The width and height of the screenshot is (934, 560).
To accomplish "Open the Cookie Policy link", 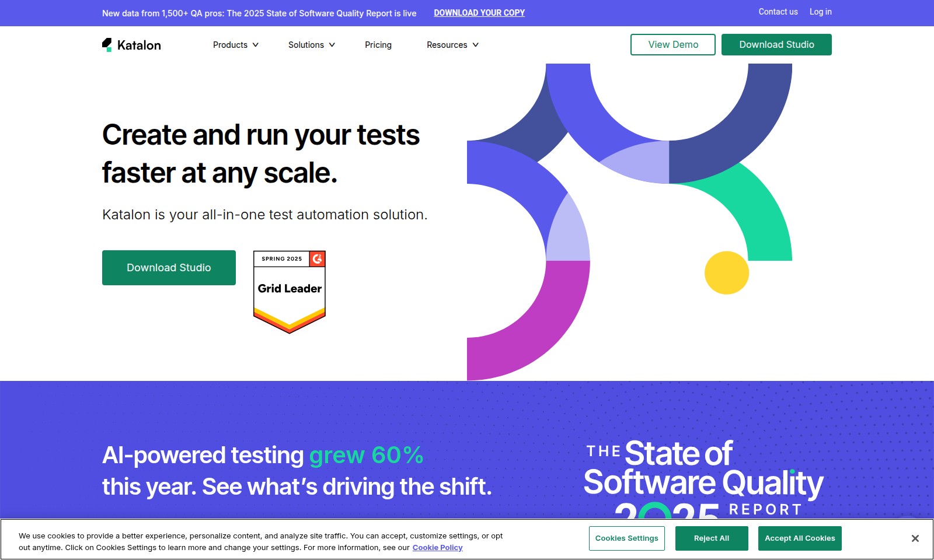I will pos(437,548).
